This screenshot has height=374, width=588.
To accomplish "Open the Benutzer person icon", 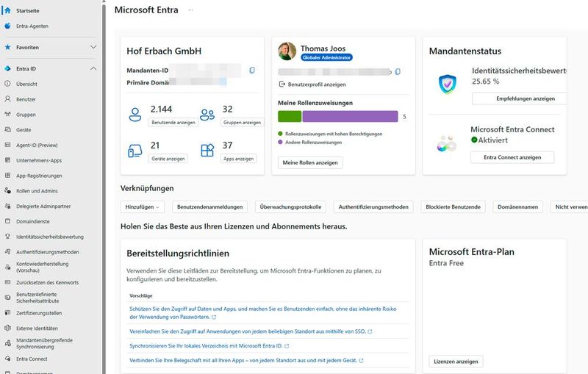I will 7,99.
